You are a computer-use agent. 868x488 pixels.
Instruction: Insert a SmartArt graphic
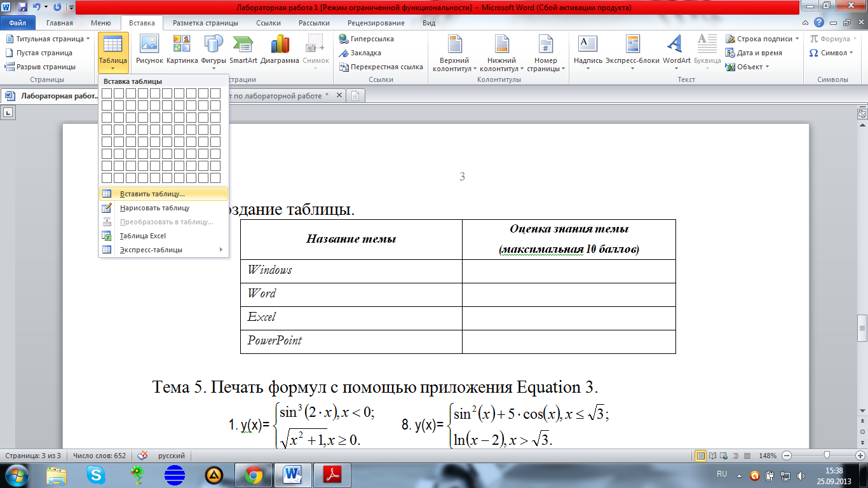[x=243, y=50]
